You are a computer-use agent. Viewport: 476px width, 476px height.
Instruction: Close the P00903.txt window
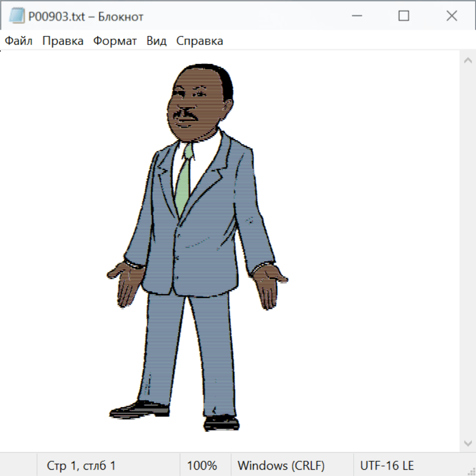(451, 16)
